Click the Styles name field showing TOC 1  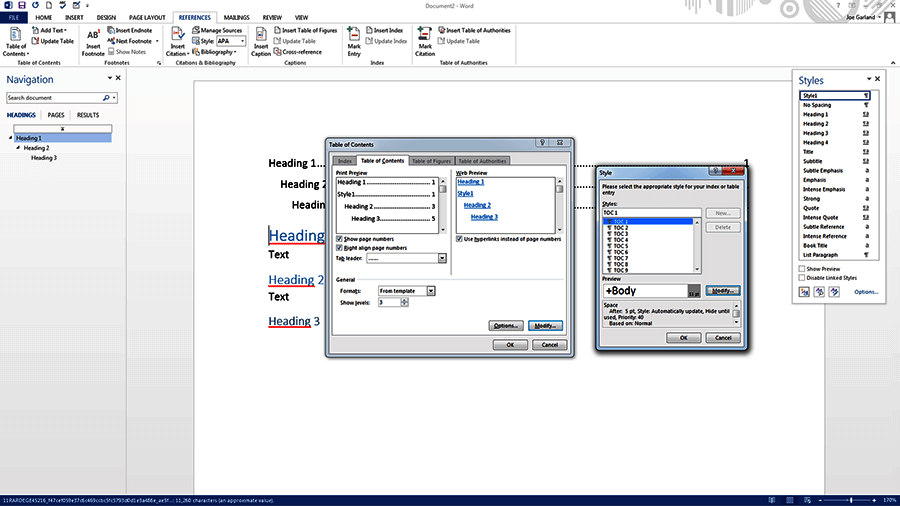click(651, 213)
